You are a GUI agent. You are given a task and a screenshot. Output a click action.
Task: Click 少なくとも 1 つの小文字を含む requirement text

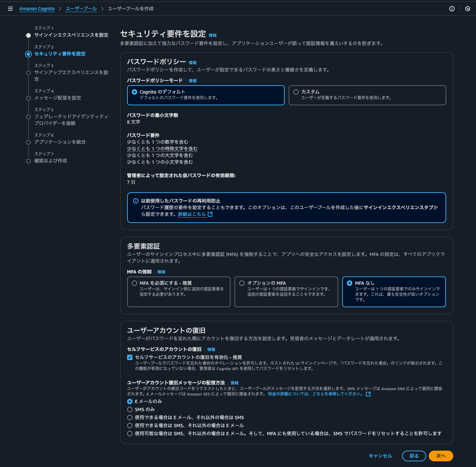point(160,162)
